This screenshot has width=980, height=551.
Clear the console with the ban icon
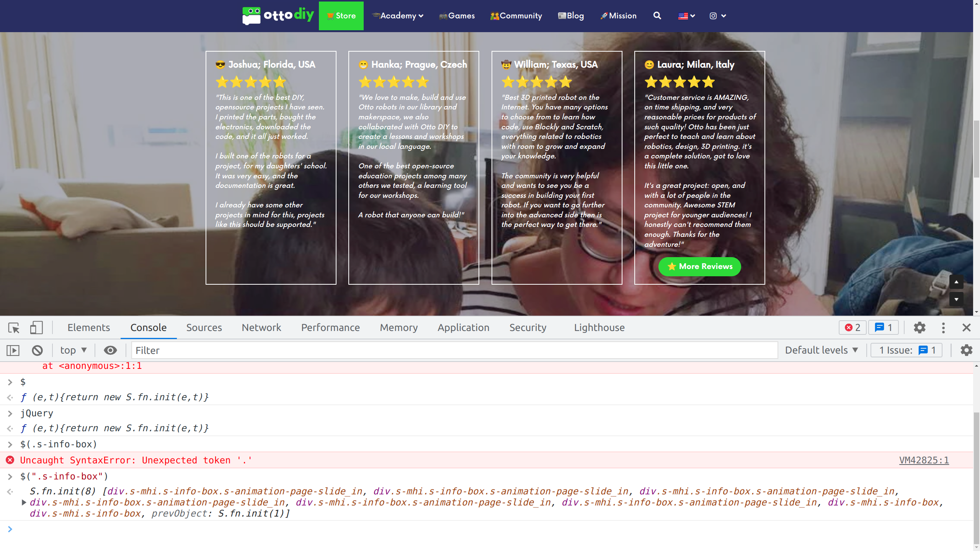point(37,350)
